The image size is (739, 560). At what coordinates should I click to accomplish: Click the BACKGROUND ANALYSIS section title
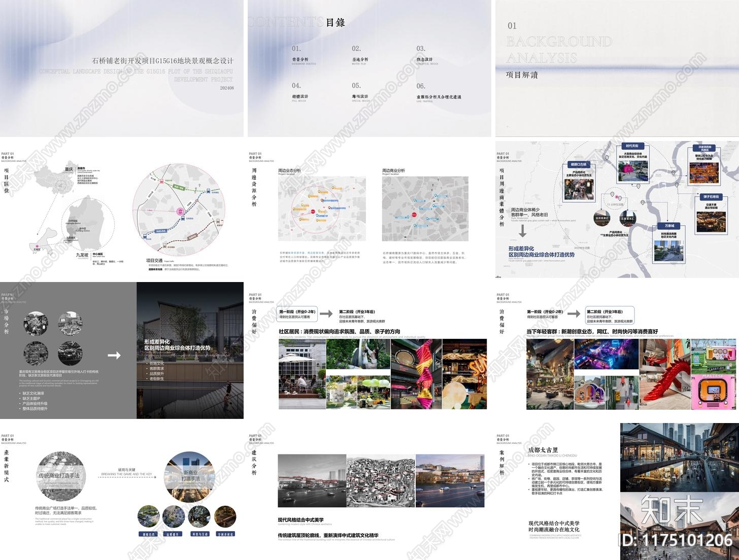(x=559, y=49)
